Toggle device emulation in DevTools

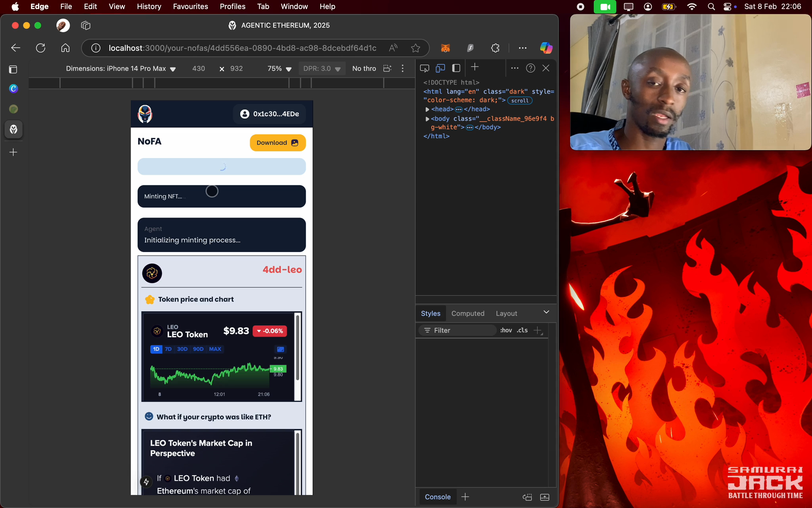[440, 68]
